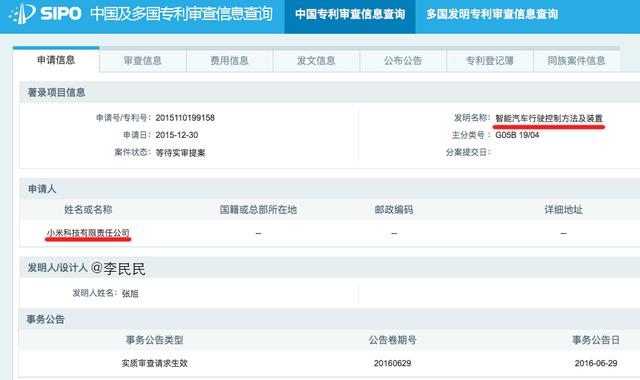
Task: Click the 邮政编码 column header
Action: 394,210
